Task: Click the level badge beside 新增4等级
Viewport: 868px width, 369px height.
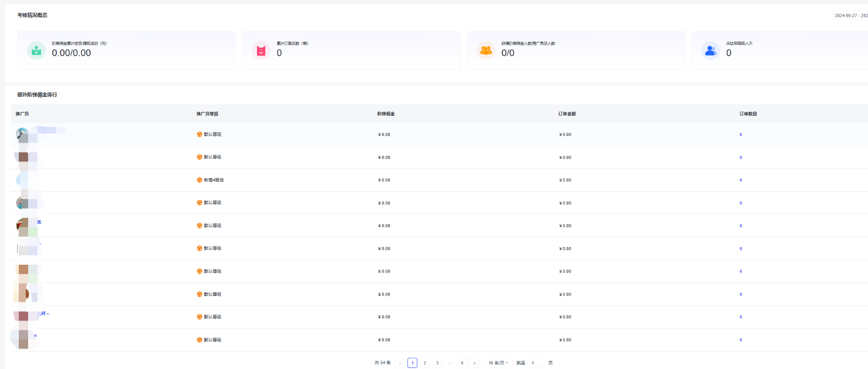Action: (200, 180)
